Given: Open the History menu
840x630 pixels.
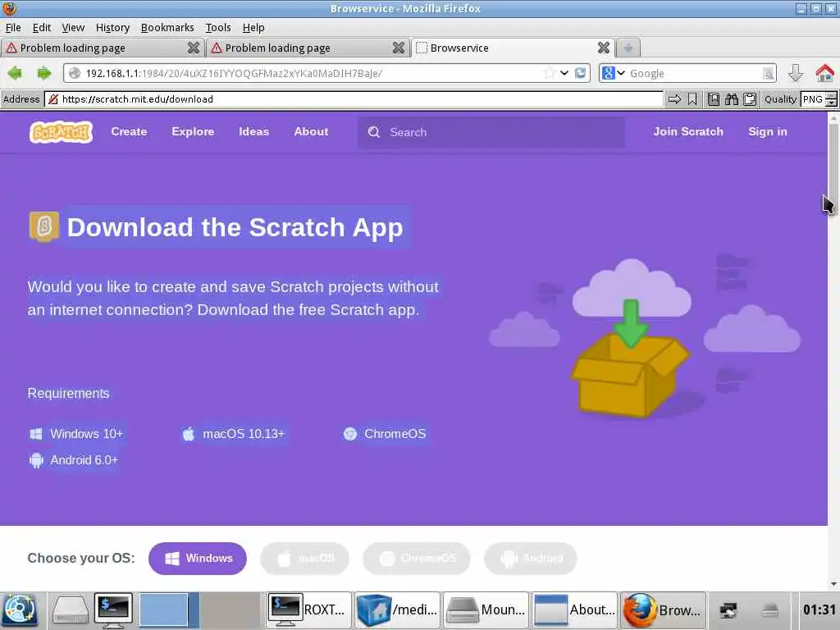Looking at the screenshot, I should 112,27.
